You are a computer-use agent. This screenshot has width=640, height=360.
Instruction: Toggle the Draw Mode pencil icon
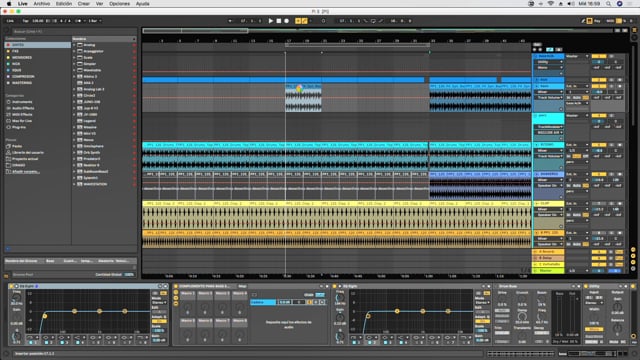583,21
